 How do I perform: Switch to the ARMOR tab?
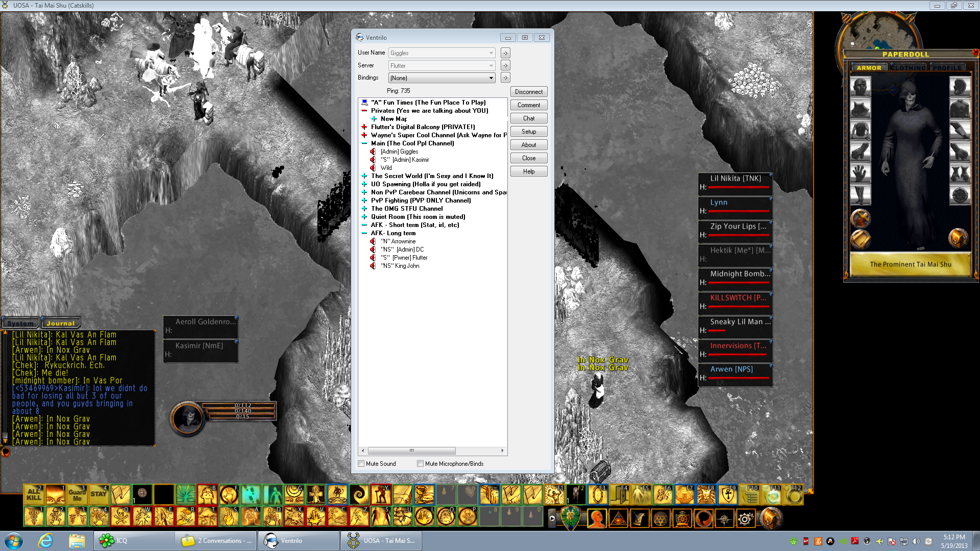point(869,67)
